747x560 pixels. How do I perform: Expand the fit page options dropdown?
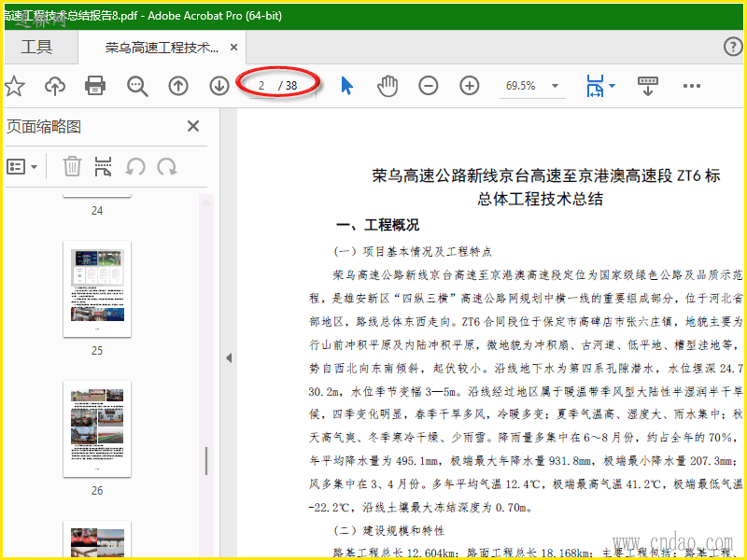click(x=612, y=86)
